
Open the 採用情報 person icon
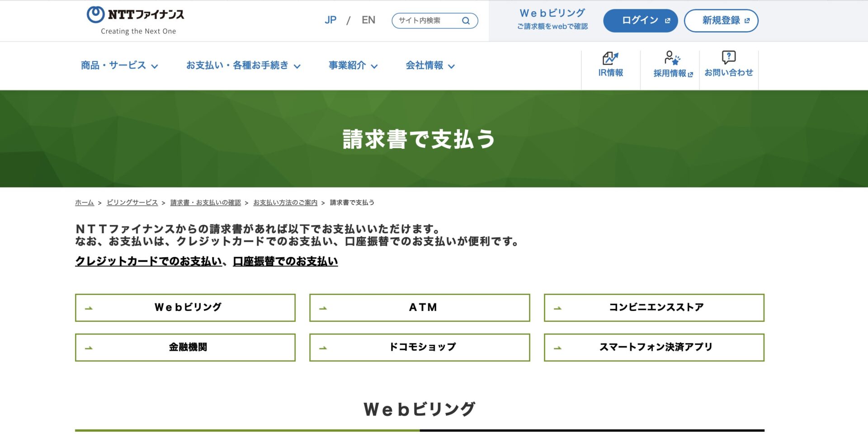coord(672,58)
